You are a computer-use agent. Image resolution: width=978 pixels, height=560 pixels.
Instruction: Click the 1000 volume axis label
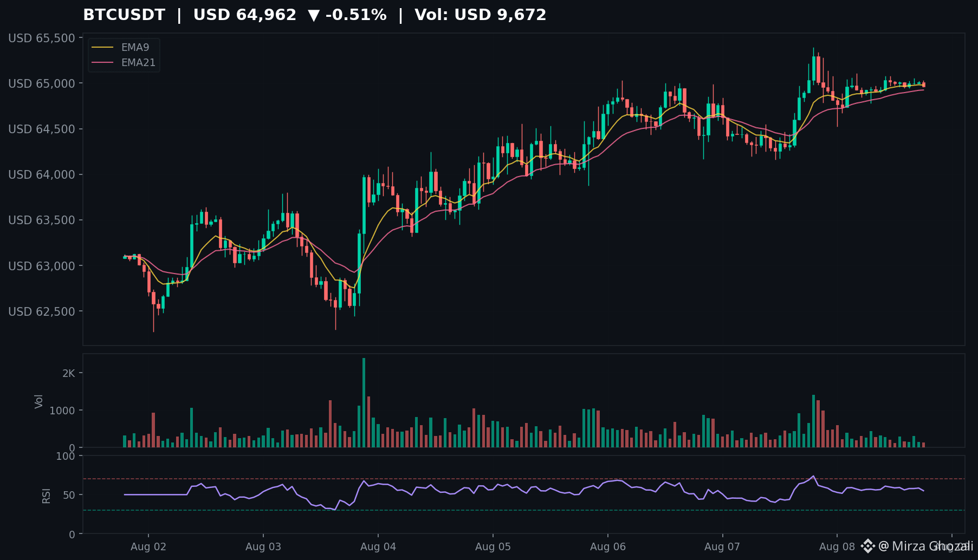click(x=62, y=411)
